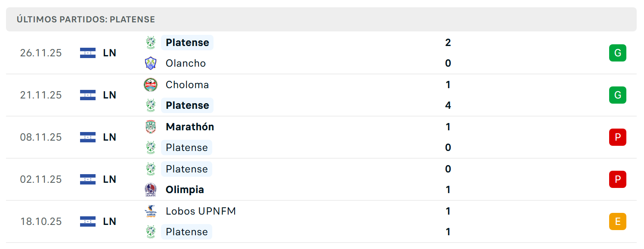Click the Lobos UPNFM team crest
The image size is (644, 249).
150,211
